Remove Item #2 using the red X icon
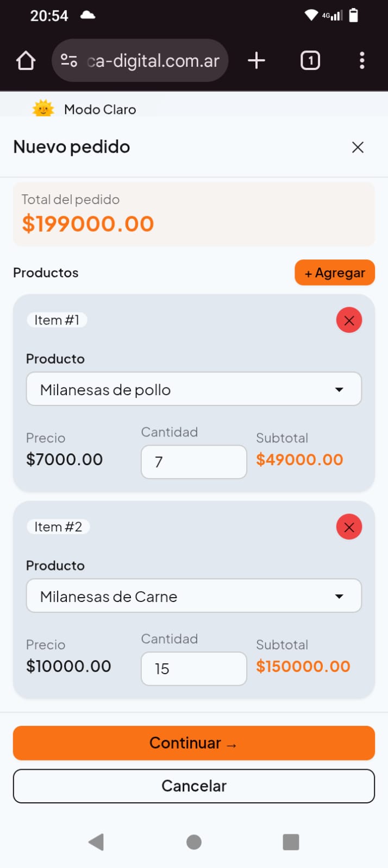The height and width of the screenshot is (868, 388). [349, 527]
